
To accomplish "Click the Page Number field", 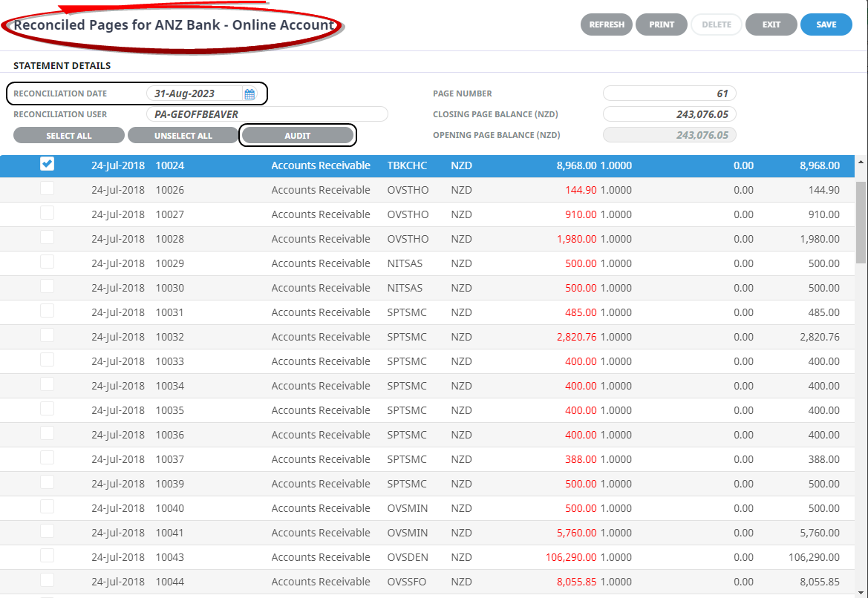I will [669, 93].
